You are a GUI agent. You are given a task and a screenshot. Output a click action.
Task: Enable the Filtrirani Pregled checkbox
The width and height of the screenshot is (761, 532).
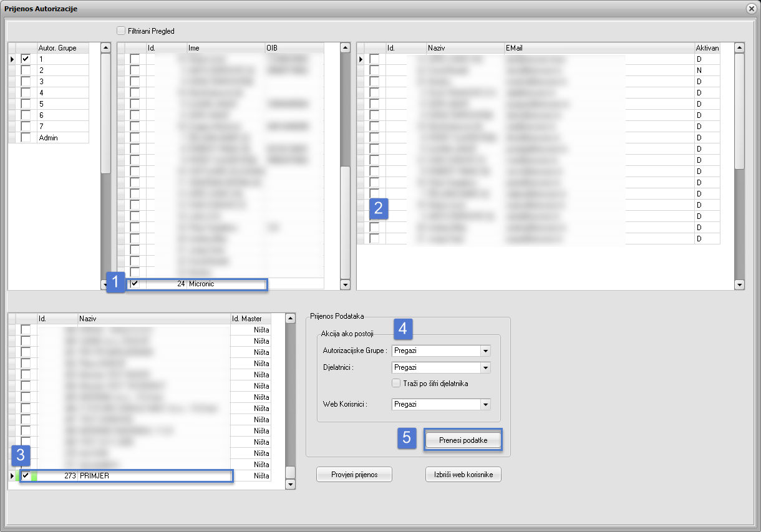[x=121, y=31]
